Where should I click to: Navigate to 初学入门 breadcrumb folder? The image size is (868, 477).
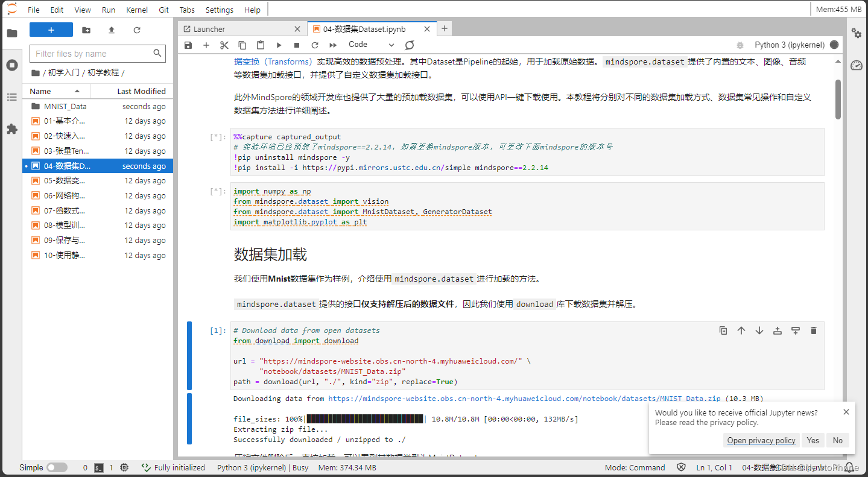click(x=64, y=72)
